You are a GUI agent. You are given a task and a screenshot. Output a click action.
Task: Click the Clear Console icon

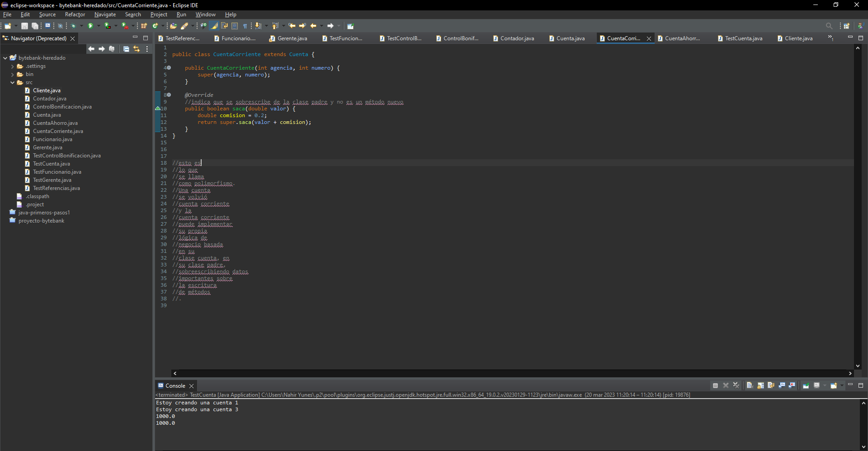tap(749, 385)
